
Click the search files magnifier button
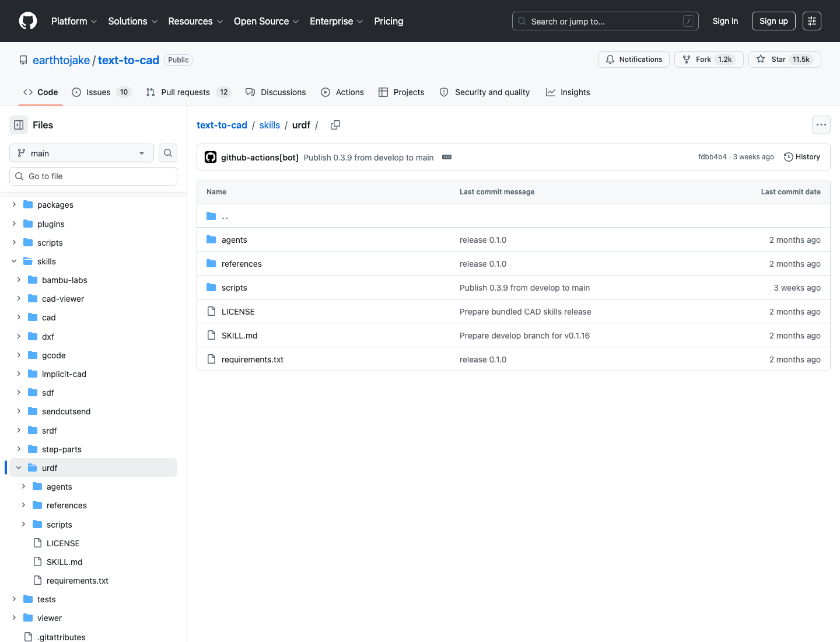pyautogui.click(x=168, y=153)
